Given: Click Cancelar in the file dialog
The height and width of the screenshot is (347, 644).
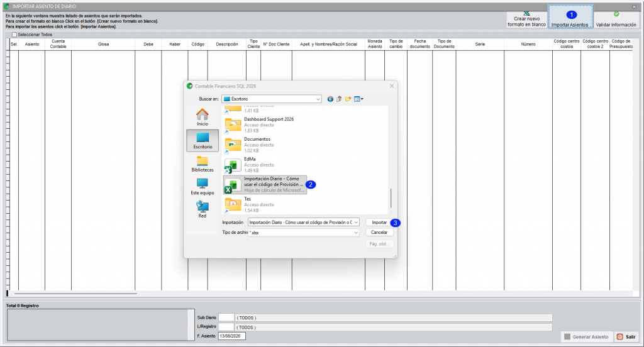Looking at the screenshot, I should click(379, 232).
